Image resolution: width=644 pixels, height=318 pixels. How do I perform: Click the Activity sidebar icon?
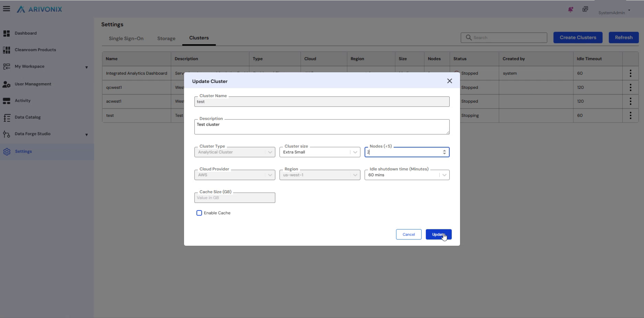click(7, 101)
